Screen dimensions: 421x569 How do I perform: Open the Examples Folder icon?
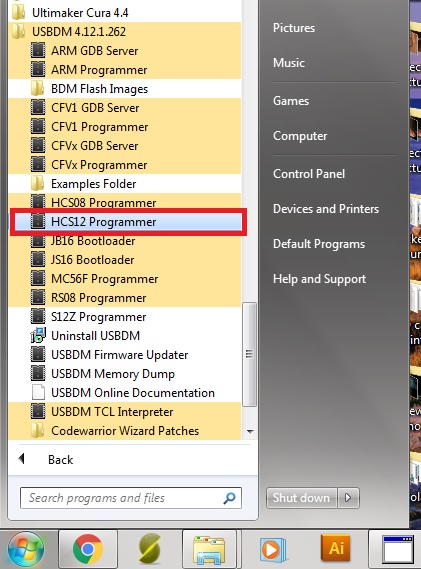(x=38, y=183)
